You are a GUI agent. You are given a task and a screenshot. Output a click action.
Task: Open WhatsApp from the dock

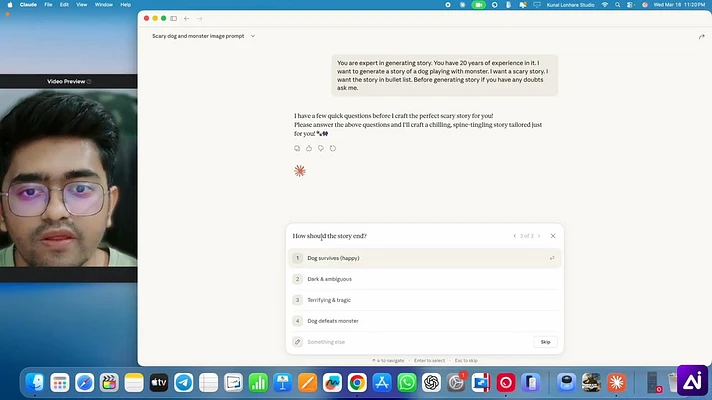pyautogui.click(x=406, y=383)
